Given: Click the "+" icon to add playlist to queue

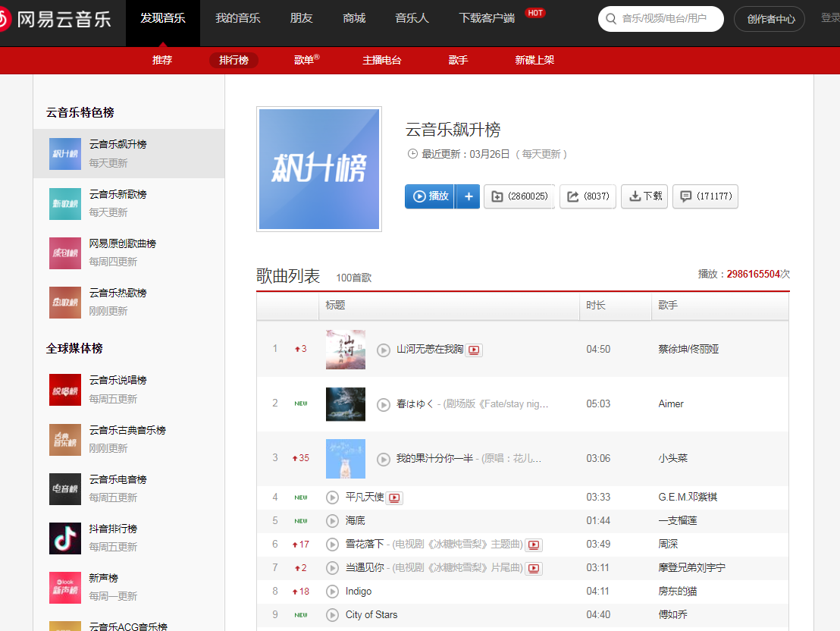Looking at the screenshot, I should [468, 196].
